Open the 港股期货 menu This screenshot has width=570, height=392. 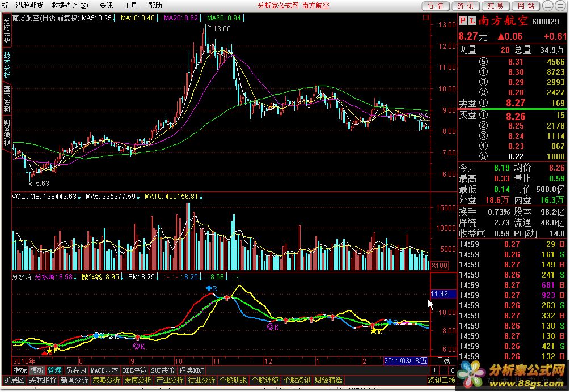29,6
